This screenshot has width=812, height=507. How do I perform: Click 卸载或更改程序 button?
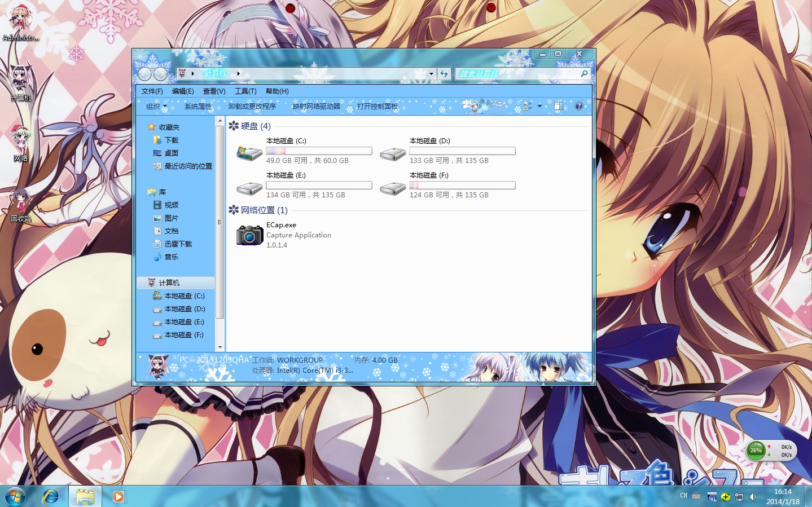point(252,106)
